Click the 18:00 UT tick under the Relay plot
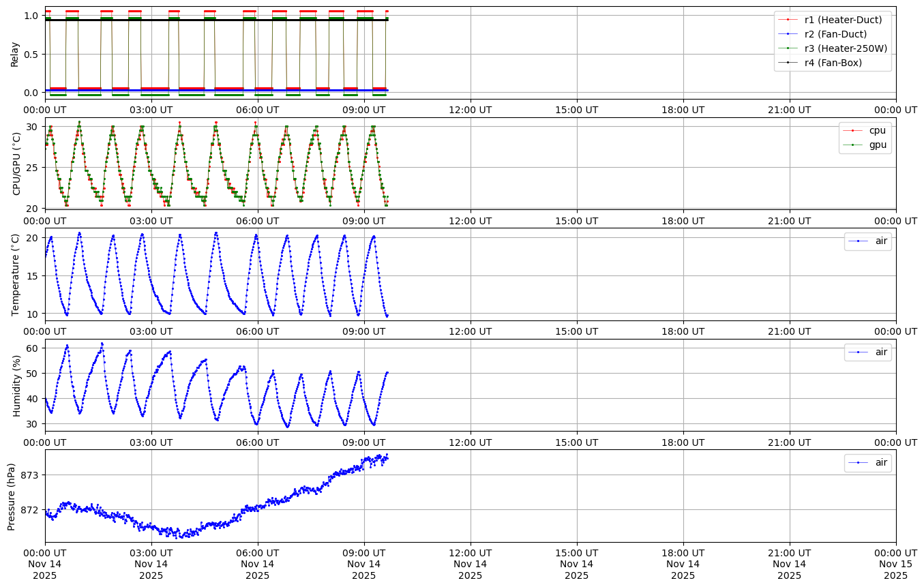The image size is (924, 587). pos(683,109)
